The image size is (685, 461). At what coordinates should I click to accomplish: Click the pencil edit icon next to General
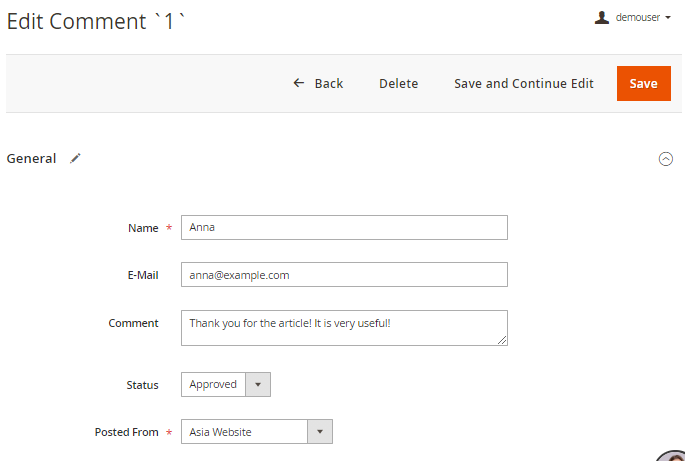coord(75,158)
